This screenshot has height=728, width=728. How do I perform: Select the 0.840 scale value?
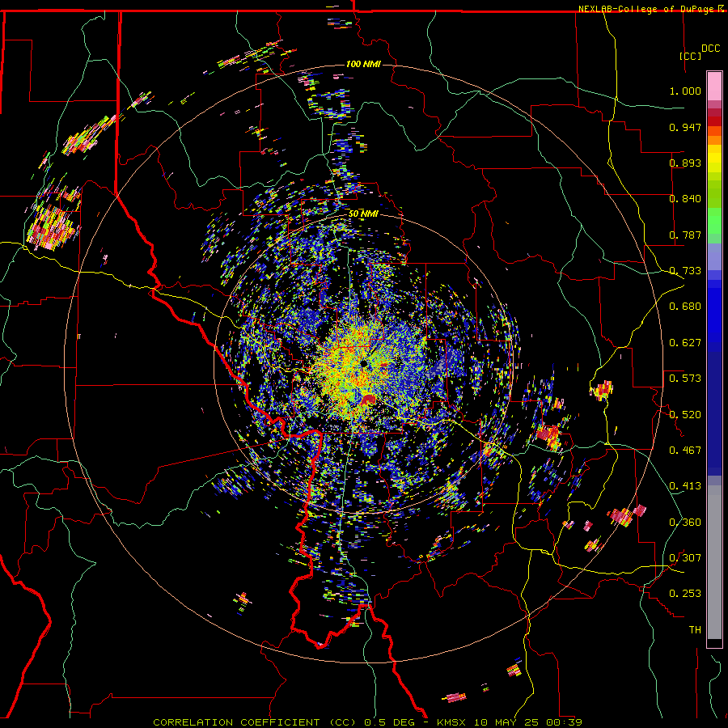pos(685,199)
